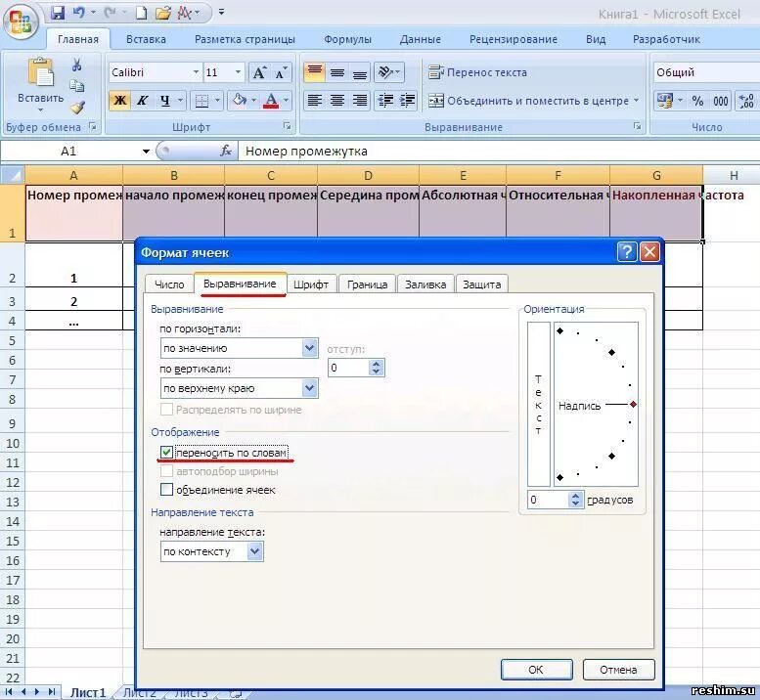The image size is (760, 700).
Task: Increase font size with large A icon
Action: click(259, 72)
